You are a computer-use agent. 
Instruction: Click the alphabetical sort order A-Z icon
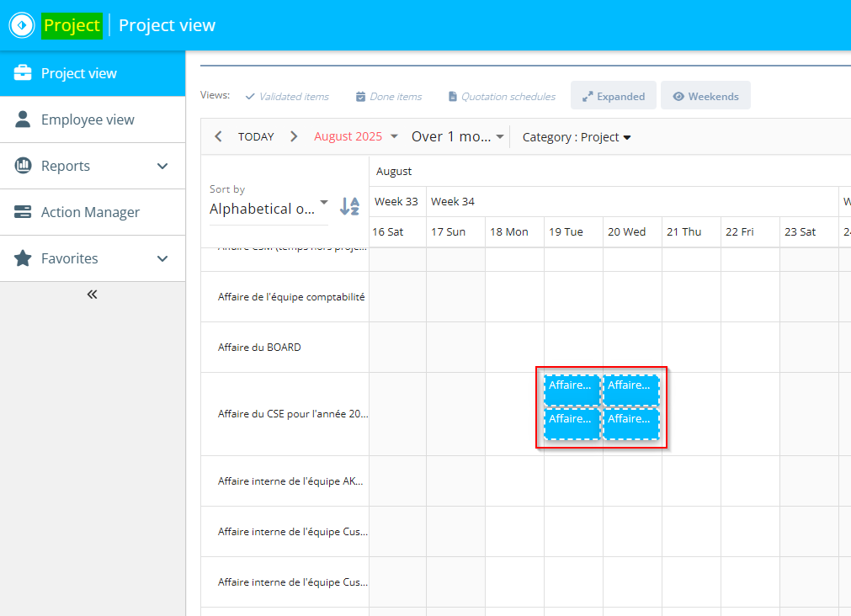click(349, 206)
